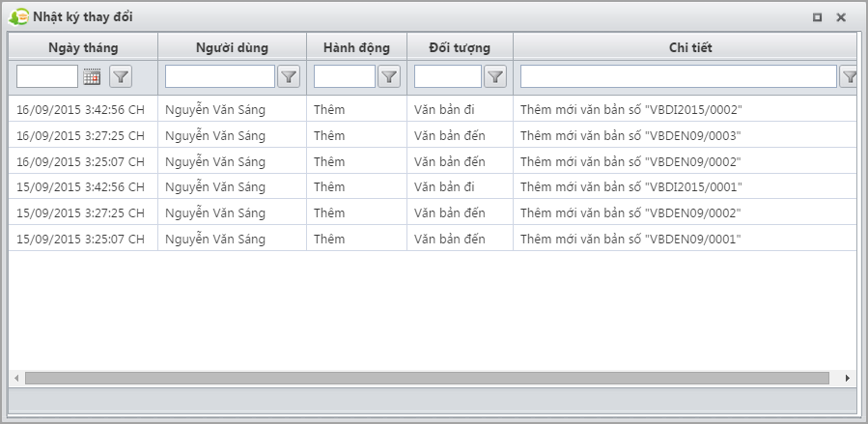Click filter icon for Chi tiết column
Screen dimensions: 868x424
click(849, 77)
